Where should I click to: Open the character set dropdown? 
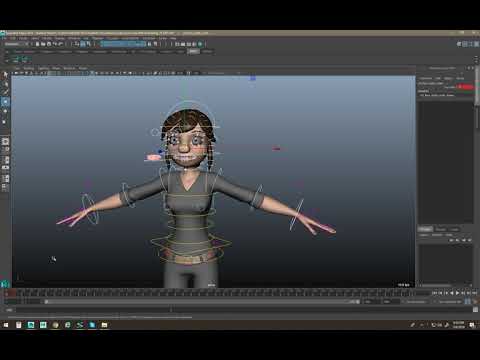448,302
